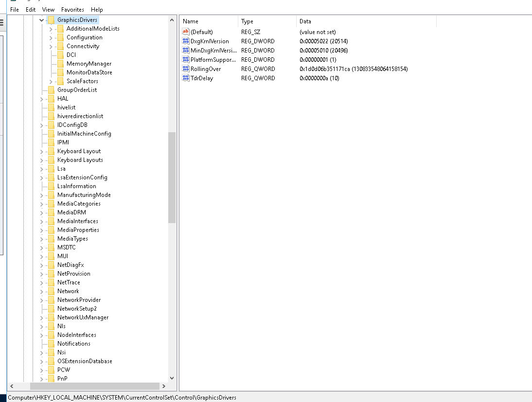Select the NetDiagFx key
Viewport: 532px width, 402px height.
tap(71, 265)
